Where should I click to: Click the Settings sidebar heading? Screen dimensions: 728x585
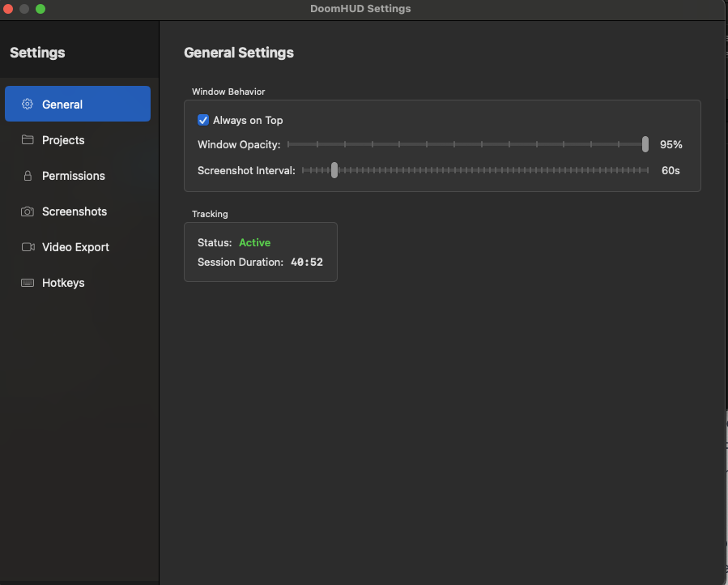pyautogui.click(x=37, y=53)
